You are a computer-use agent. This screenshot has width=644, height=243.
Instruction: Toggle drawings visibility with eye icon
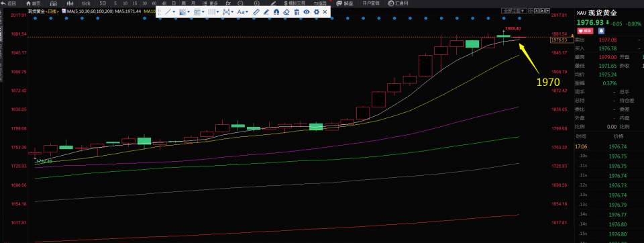(x=307, y=12)
